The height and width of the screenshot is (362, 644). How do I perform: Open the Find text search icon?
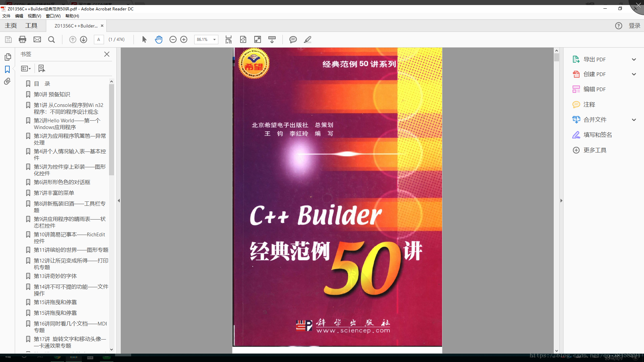point(51,40)
